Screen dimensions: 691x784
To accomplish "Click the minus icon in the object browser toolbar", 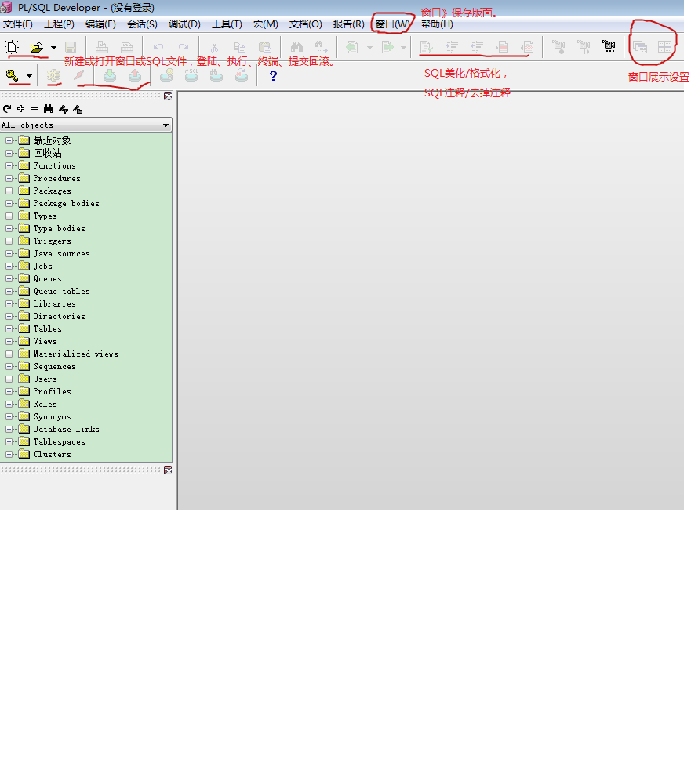I will pos(34,108).
